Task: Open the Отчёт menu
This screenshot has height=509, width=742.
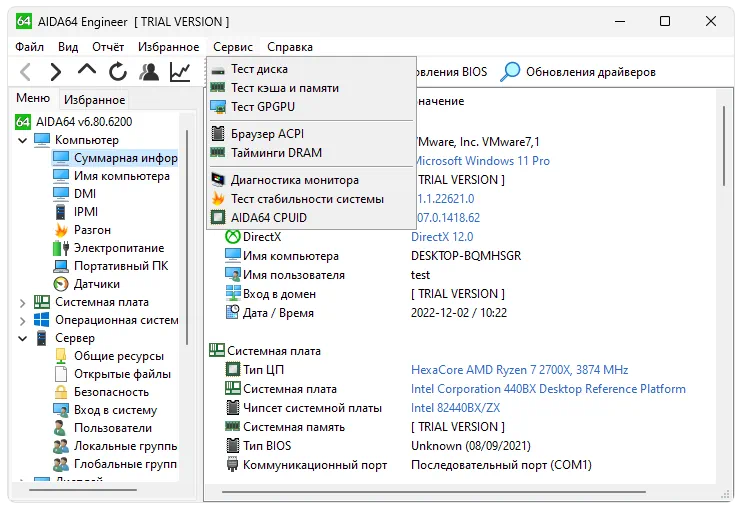Action: point(108,47)
